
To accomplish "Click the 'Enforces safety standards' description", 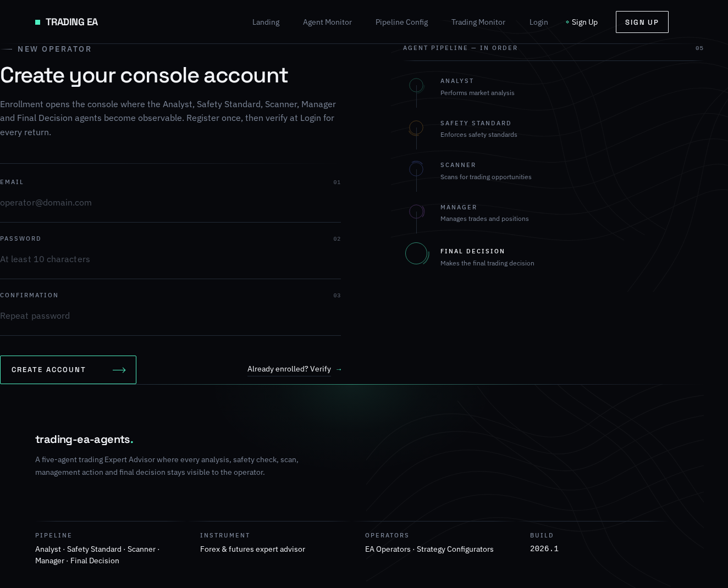I will (x=478, y=135).
